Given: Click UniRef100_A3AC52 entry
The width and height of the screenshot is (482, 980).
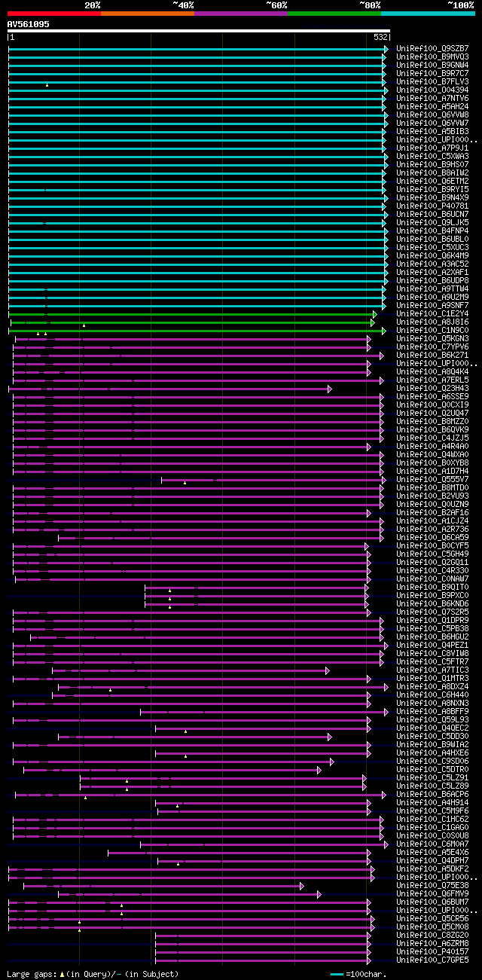Looking at the screenshot, I should point(432,264).
